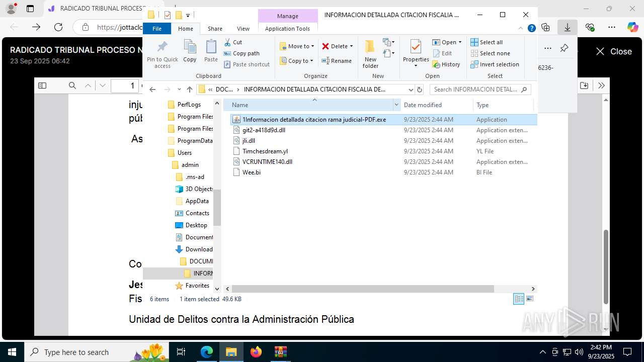
Task: Open Firefox from the taskbar
Action: click(x=256, y=352)
